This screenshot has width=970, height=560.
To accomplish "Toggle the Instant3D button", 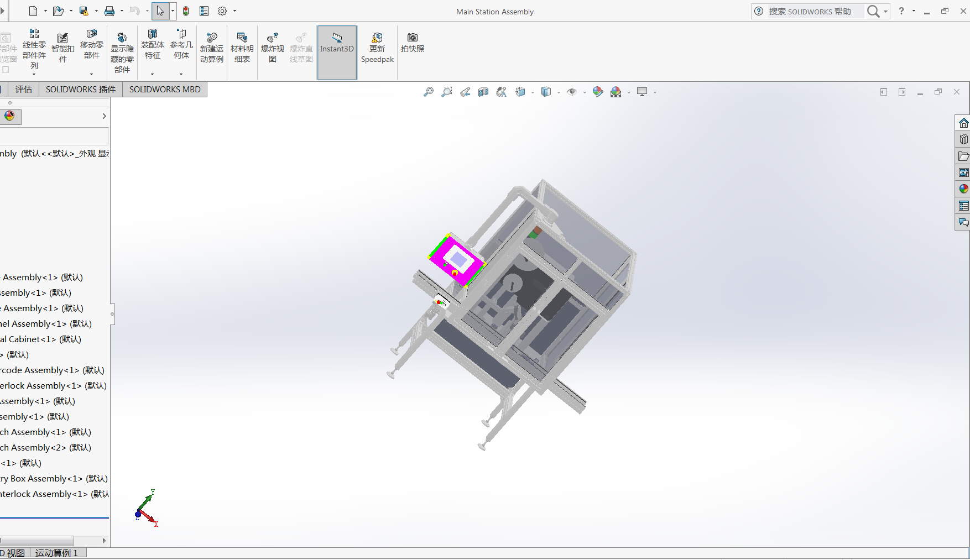I will 337,53.
